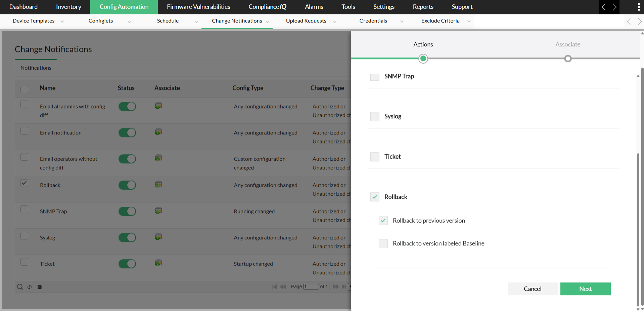Open the Credentials dropdown arrow

click(402, 21)
